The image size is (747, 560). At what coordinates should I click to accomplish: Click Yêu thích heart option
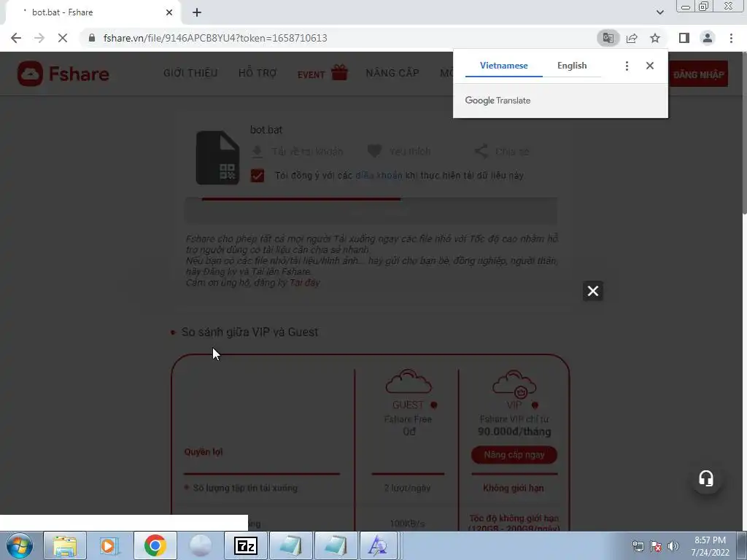(x=399, y=152)
